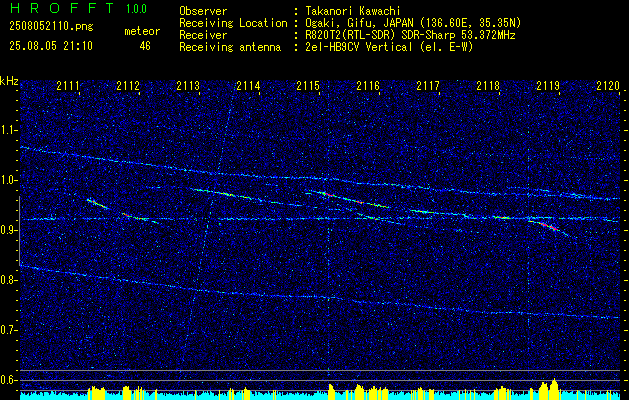Click the 1.0 kHz frequency label
629x400 pixels.
pyautogui.click(x=8, y=180)
